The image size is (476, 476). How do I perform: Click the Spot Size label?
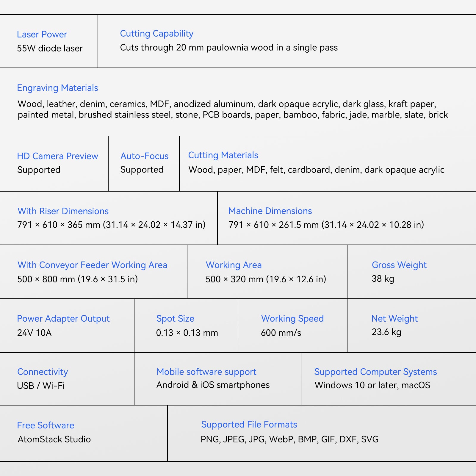point(175,319)
